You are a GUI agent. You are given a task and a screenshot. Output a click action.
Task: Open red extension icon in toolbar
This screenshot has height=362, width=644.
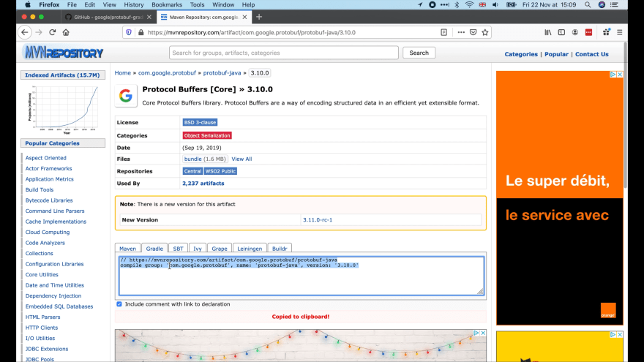[588, 32]
